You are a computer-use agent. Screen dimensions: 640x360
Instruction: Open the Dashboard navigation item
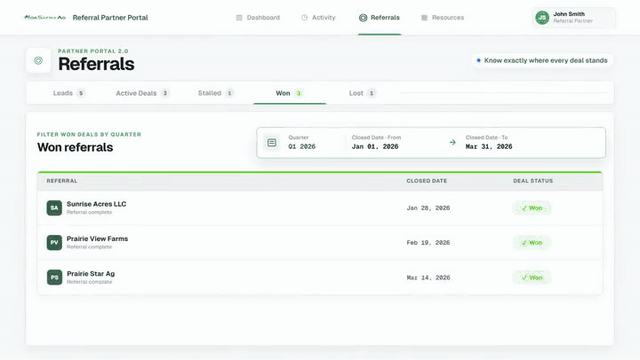click(258, 18)
